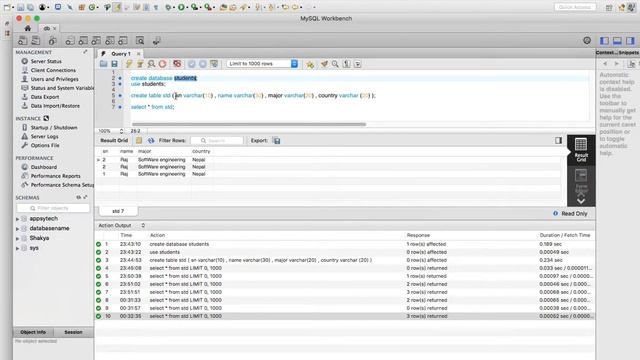Save the script with the floppy disk icon

tap(114, 64)
